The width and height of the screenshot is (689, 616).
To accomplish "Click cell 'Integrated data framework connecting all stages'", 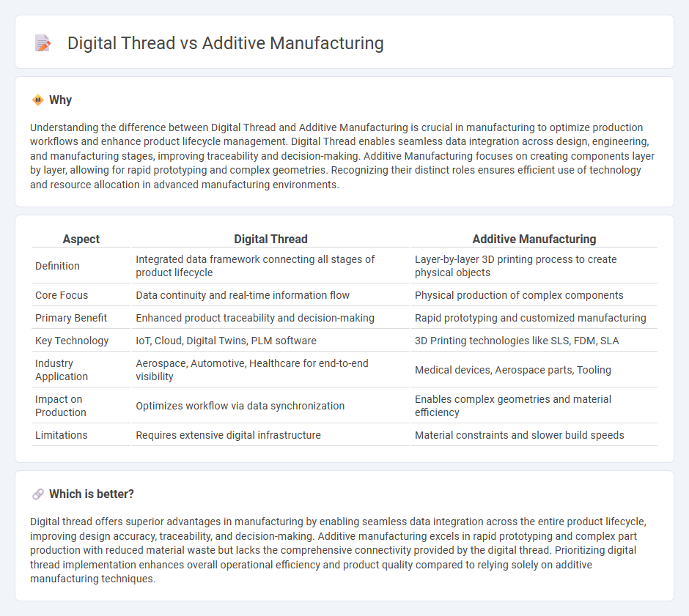I will (x=270, y=266).
